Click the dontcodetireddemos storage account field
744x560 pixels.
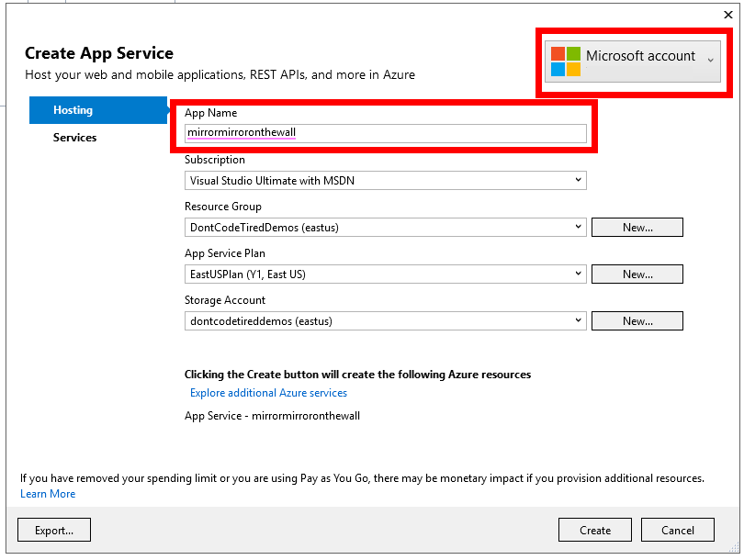coord(367,320)
